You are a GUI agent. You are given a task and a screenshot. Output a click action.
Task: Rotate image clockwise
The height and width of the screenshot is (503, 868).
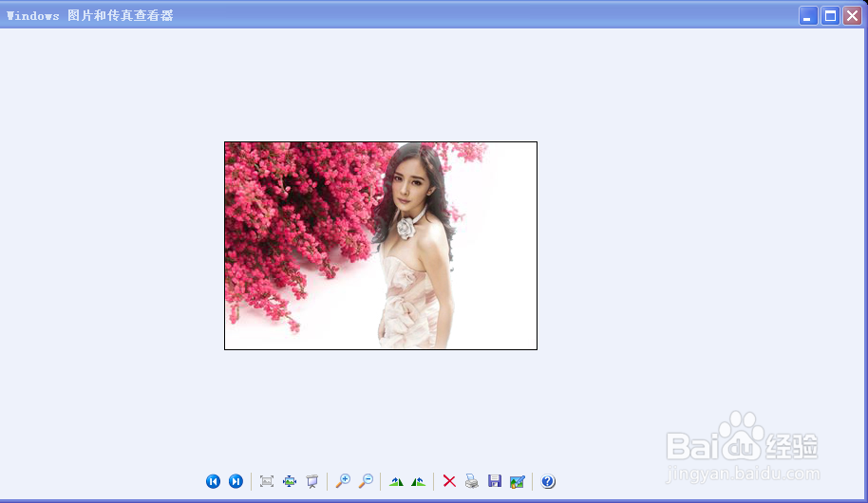click(396, 481)
